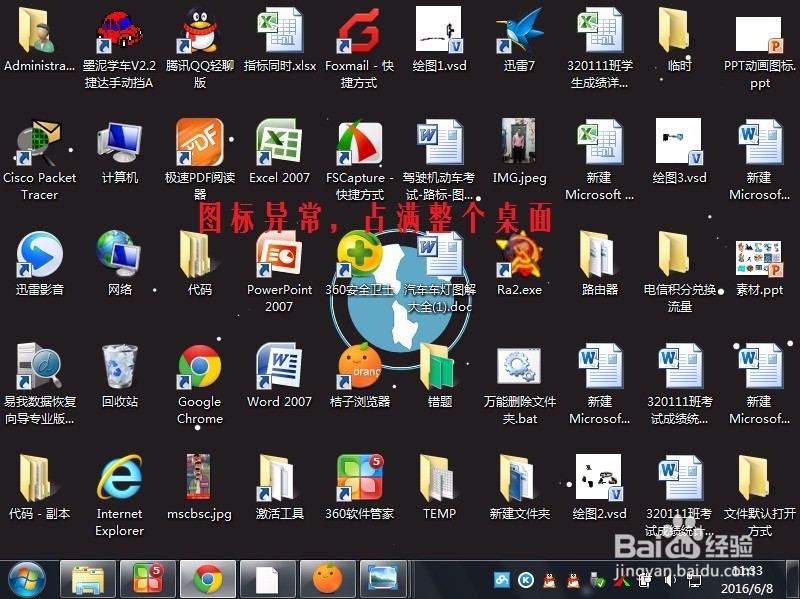Viewport: 800px width, 599px height.
Task: Open the 腾讯QQ轻聊版 penguin desktop shortcut
Action: [x=199, y=31]
